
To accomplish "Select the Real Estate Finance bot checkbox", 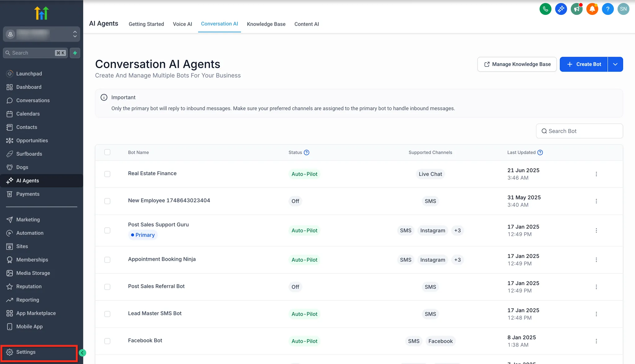I will click(107, 174).
